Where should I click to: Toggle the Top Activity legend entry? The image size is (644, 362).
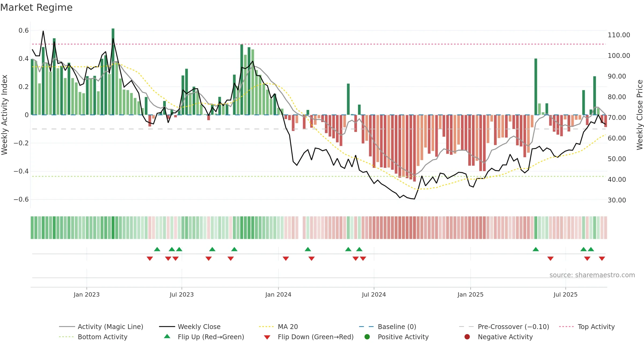587,327
